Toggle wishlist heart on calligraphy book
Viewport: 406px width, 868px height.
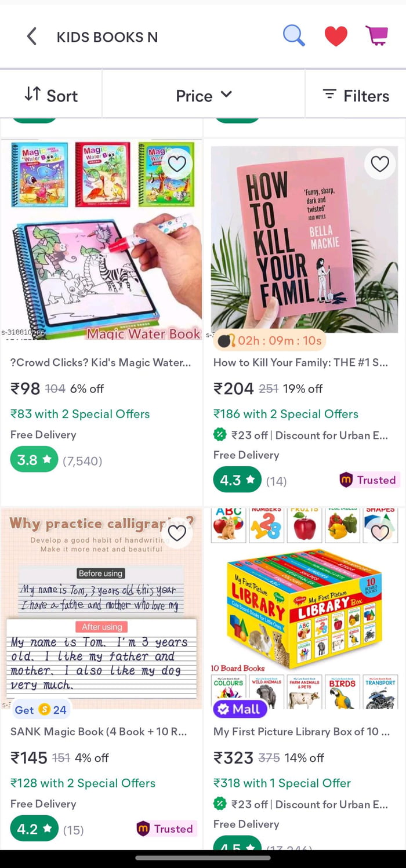point(177,533)
